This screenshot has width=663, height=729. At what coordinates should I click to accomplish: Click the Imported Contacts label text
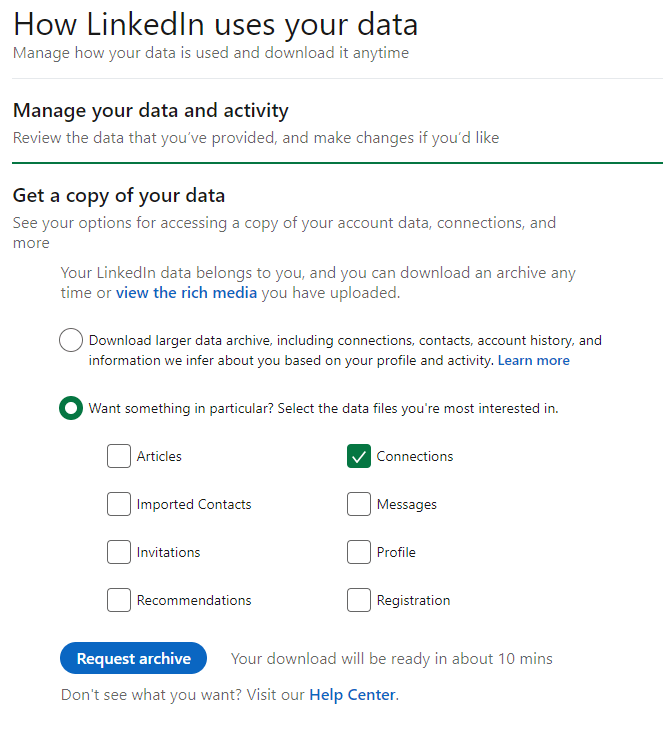pyautogui.click(x=194, y=504)
